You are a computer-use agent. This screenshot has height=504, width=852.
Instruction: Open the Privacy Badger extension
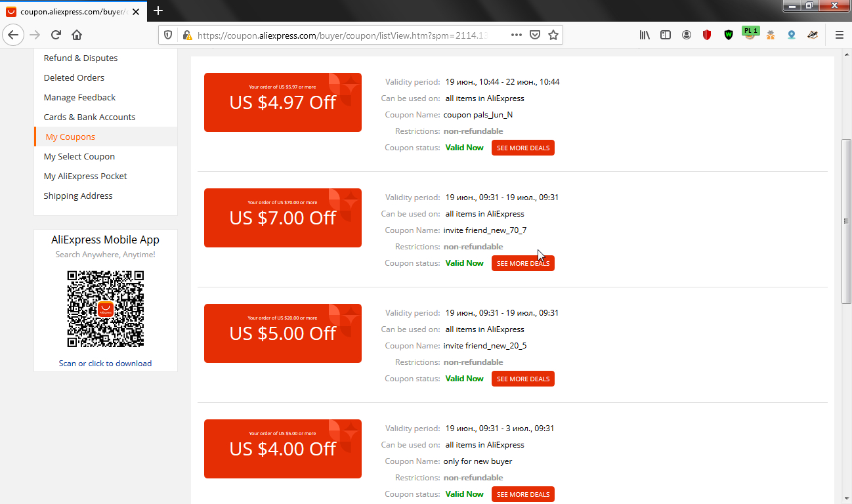[813, 35]
